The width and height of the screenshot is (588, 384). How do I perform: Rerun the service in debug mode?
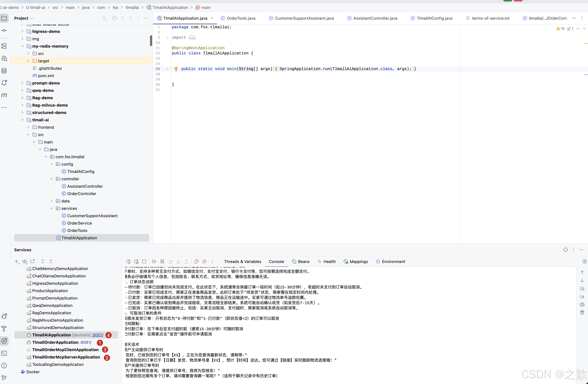(136, 262)
